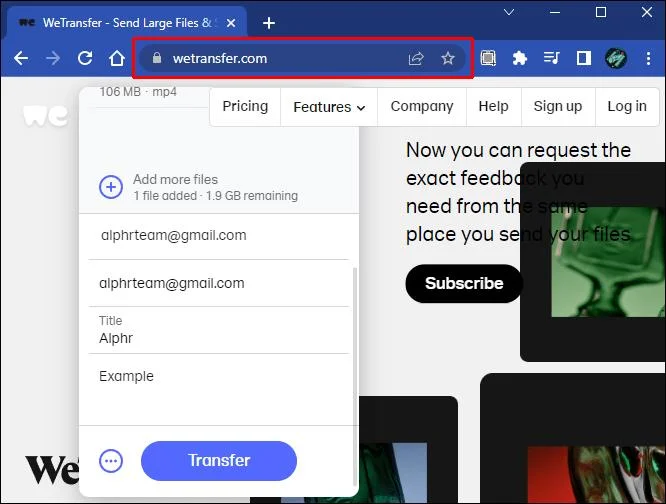Close the WeTransfer tab

231,23
